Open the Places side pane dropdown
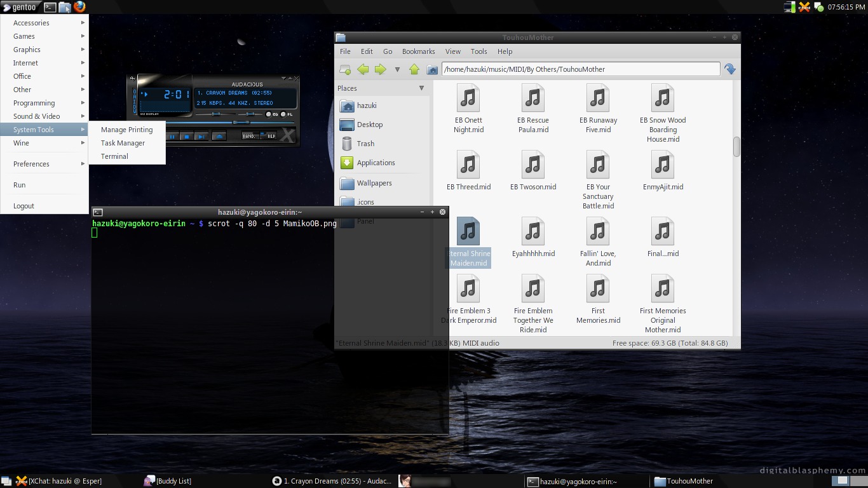Image resolution: width=868 pixels, height=488 pixels. click(421, 88)
